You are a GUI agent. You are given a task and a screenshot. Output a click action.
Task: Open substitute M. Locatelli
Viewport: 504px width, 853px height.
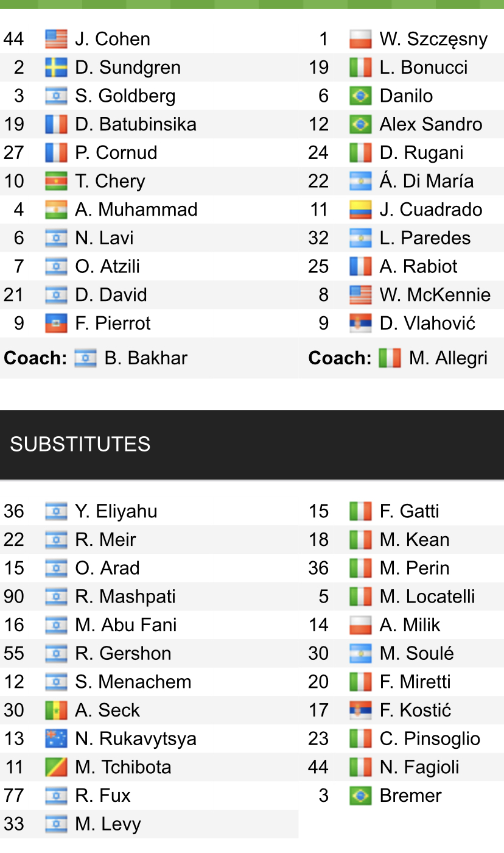427,596
